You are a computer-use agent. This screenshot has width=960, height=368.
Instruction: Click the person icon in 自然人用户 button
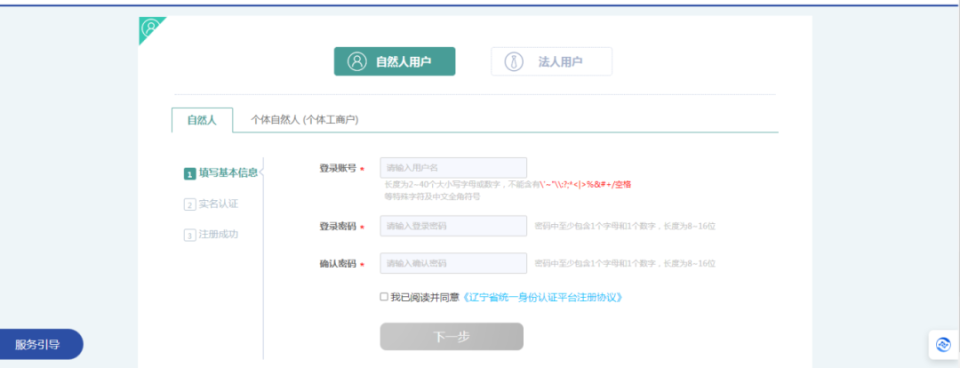pos(356,61)
